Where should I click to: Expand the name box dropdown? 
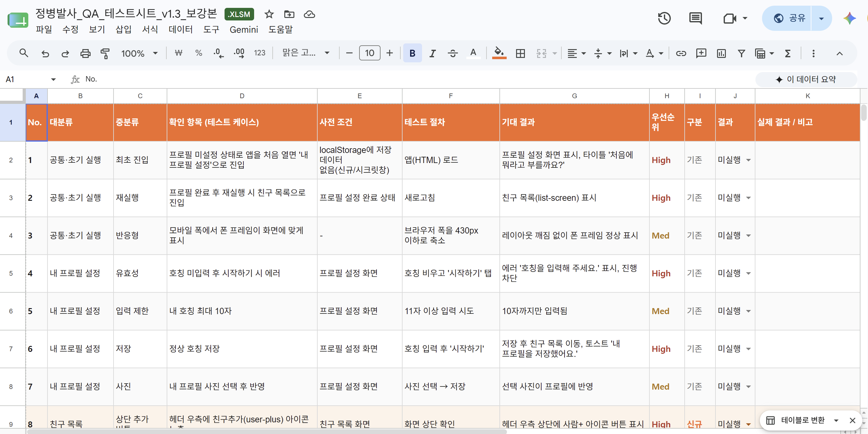[53, 79]
